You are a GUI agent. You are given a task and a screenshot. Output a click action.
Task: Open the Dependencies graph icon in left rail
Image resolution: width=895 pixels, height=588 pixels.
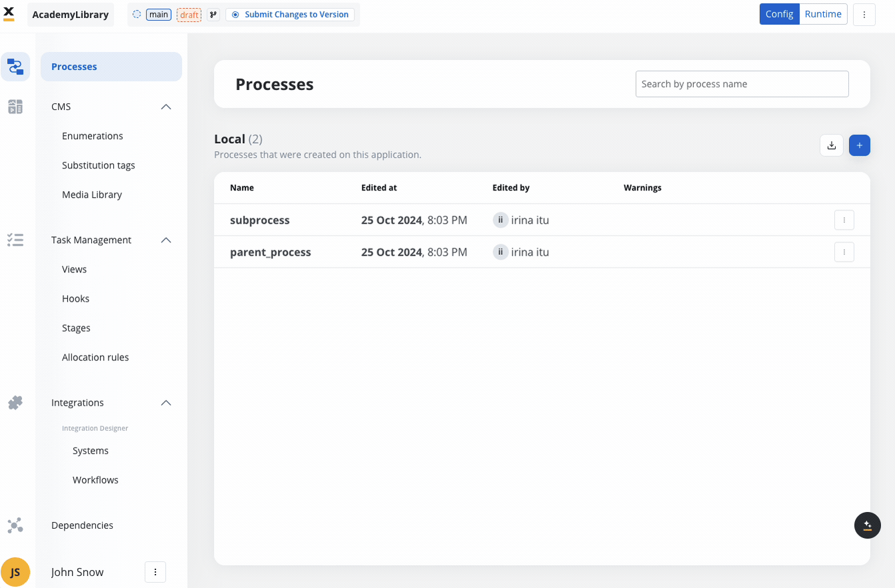point(15,525)
